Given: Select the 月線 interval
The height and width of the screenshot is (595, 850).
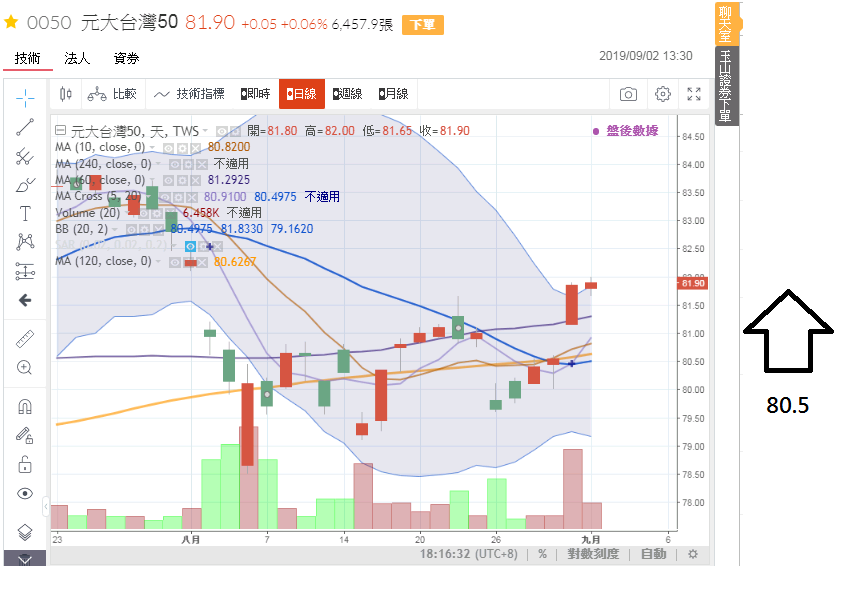Looking at the screenshot, I should pyautogui.click(x=394, y=94).
